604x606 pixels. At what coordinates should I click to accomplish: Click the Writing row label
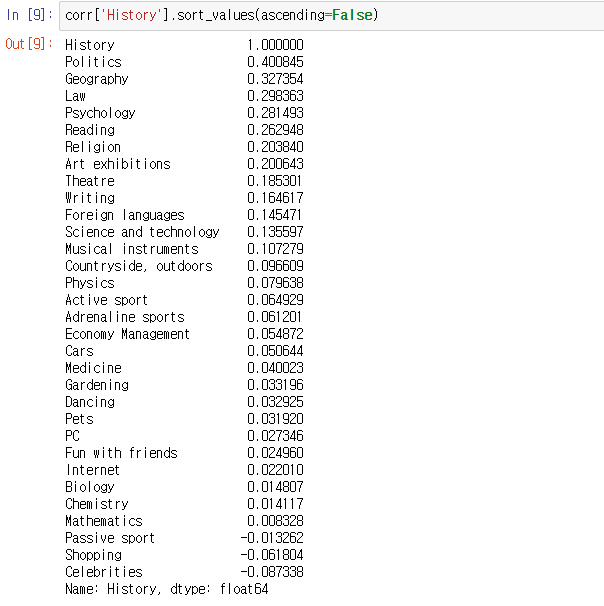[90, 198]
